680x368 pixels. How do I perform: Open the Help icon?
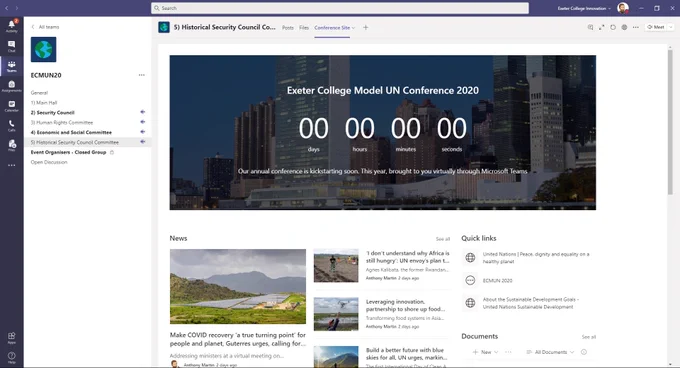[12, 358]
